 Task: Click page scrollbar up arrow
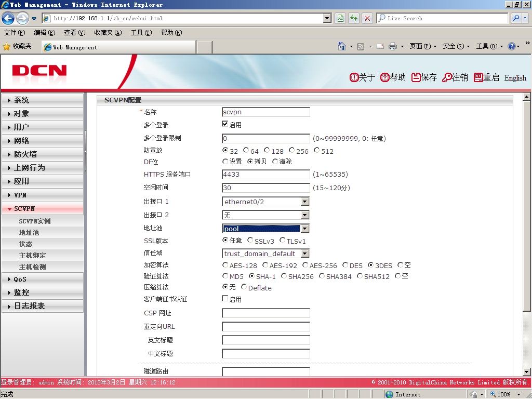(x=526, y=97)
